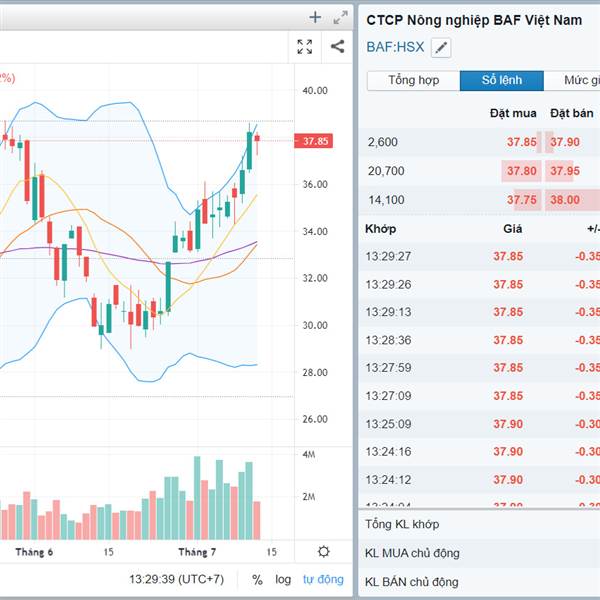Select the 13:29:27 matched trade row

pos(480,256)
